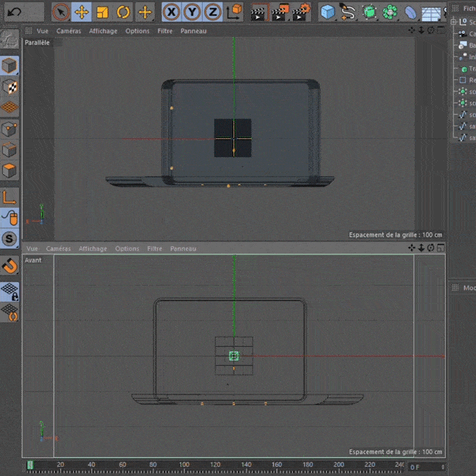The image size is (476, 476).
Task: Open the Spline pen tools palette
Action: (x=348, y=12)
